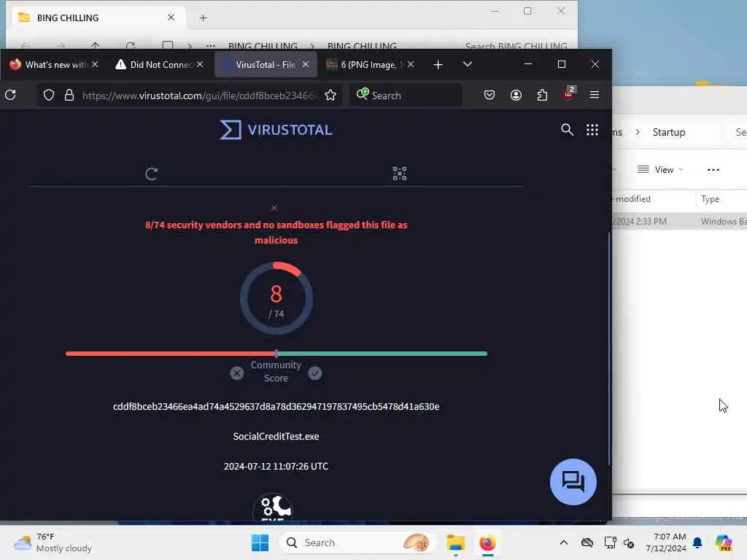Image resolution: width=747 pixels, height=560 pixels.
Task: Click the taskbar Search box
Action: click(357, 542)
